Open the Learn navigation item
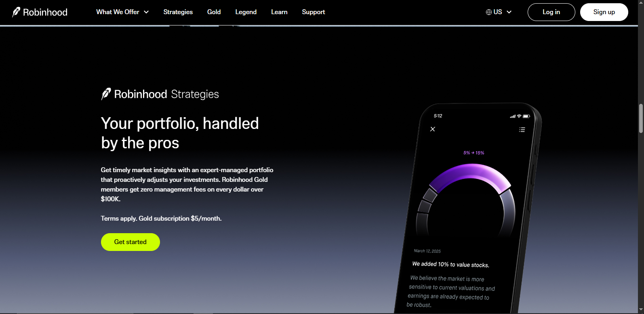This screenshot has height=314, width=644. click(279, 12)
